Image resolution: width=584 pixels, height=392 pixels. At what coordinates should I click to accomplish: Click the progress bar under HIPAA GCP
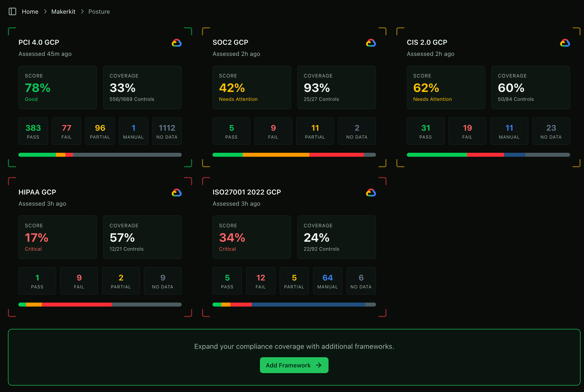[100, 305]
